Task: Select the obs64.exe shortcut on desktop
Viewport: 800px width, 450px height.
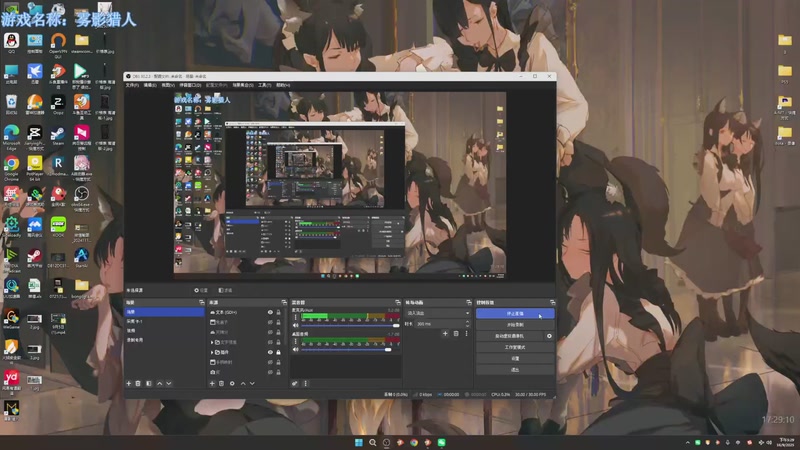Action: (82, 199)
